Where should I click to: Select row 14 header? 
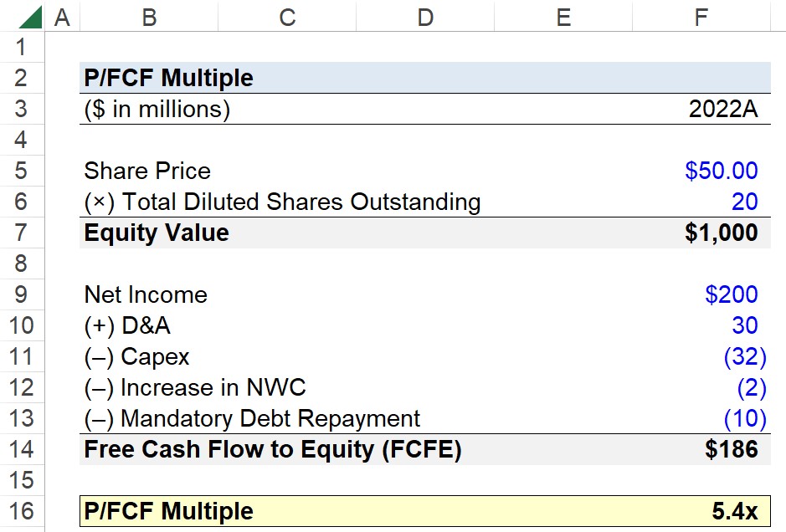(22, 449)
